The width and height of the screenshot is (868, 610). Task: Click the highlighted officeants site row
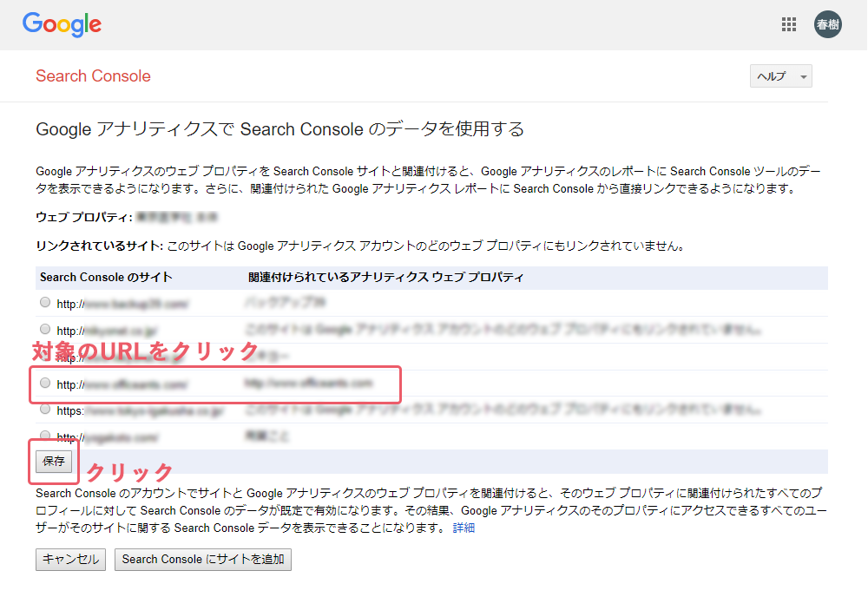coord(217,382)
